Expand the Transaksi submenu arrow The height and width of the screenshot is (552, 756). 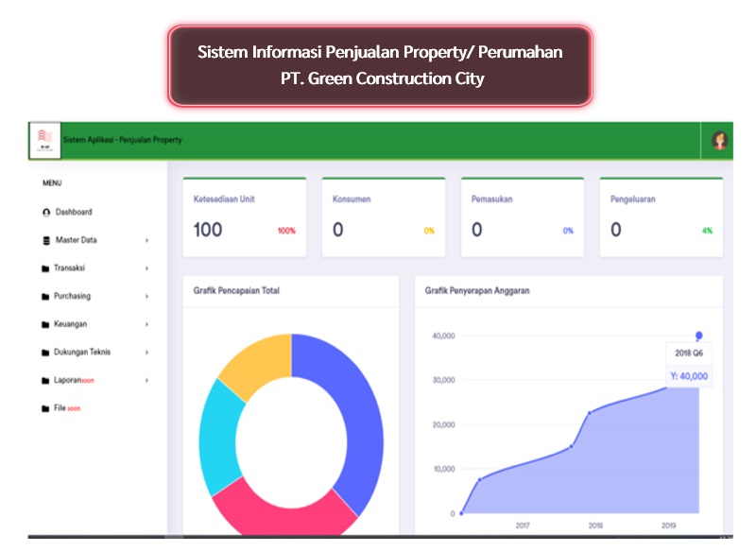coord(147,268)
